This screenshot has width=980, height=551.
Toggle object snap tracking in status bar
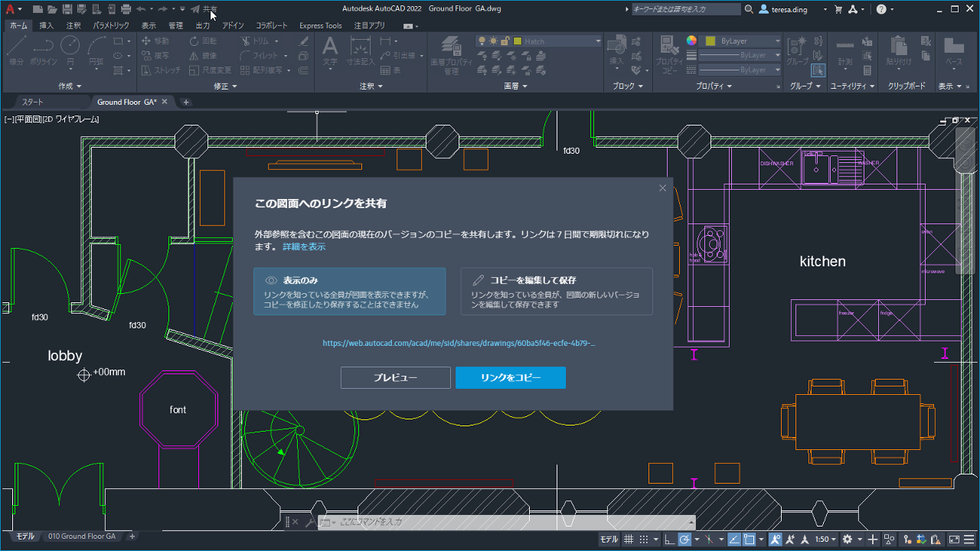point(733,540)
